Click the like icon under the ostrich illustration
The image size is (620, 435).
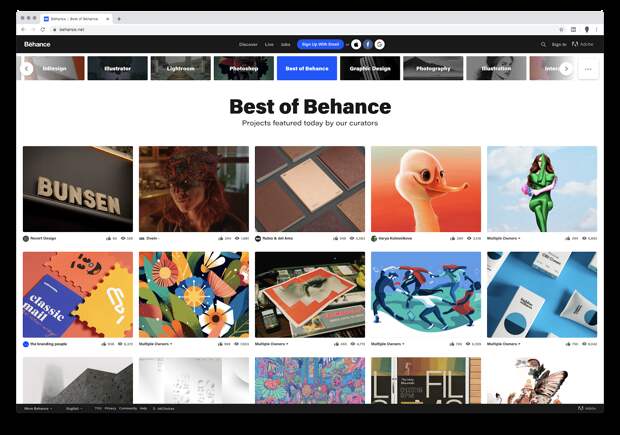coord(452,238)
